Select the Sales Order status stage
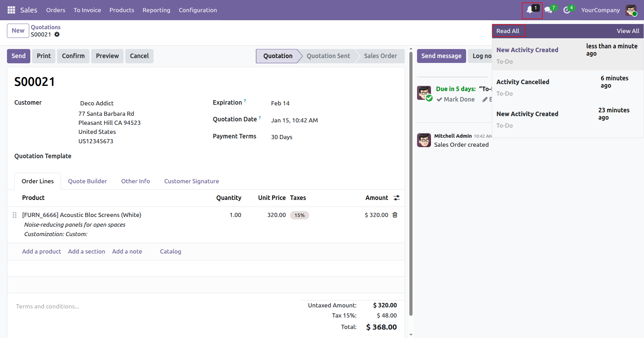 (380, 56)
